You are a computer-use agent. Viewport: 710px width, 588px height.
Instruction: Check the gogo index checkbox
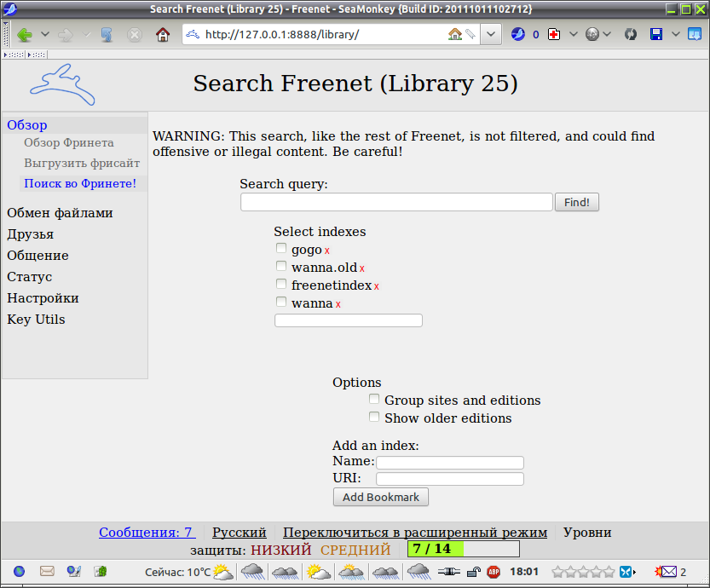(281, 248)
